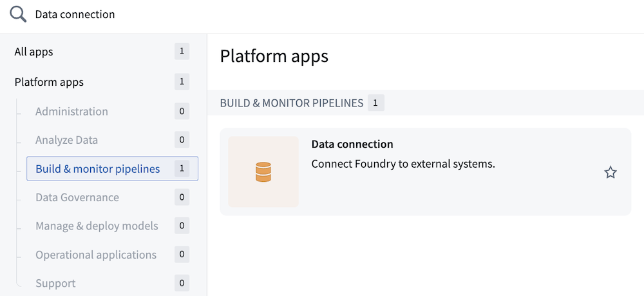This screenshot has height=296, width=644.
Task: Click the 0 count badge beside Support
Action: [182, 283]
